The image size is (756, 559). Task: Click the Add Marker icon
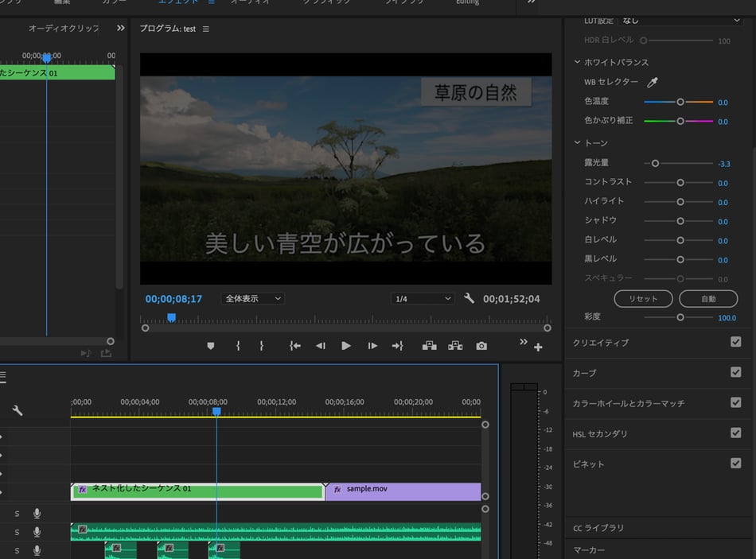click(x=211, y=346)
